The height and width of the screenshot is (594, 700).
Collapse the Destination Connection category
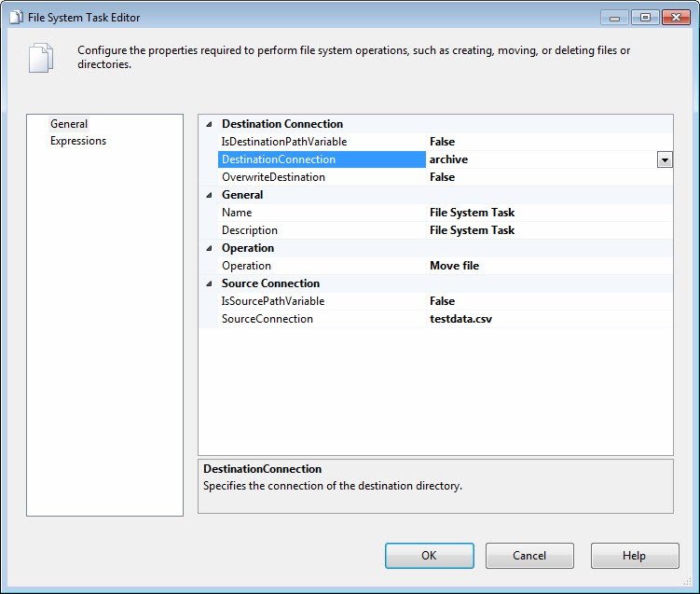tap(209, 124)
